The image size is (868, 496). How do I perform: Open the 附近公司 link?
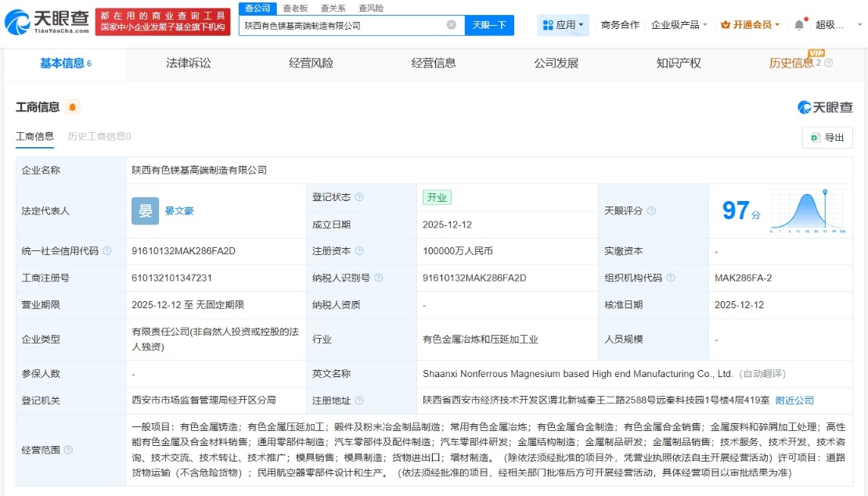pyautogui.click(x=794, y=401)
